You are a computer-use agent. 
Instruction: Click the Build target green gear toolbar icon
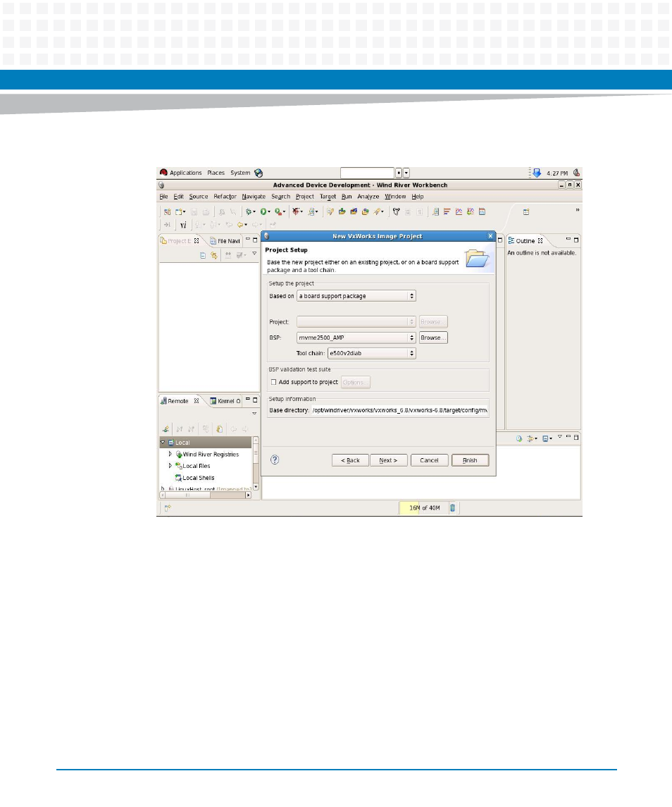point(249,211)
